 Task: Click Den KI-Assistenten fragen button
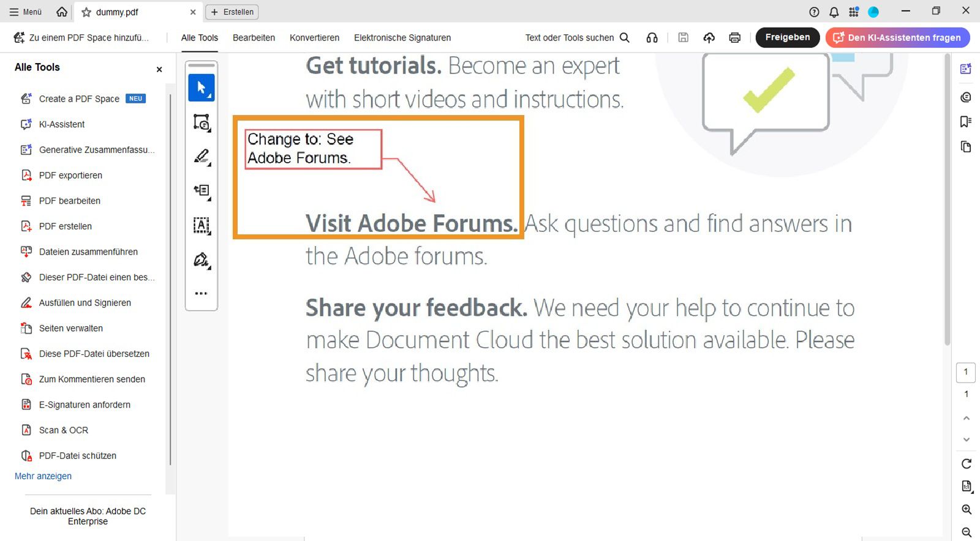pyautogui.click(x=897, y=37)
